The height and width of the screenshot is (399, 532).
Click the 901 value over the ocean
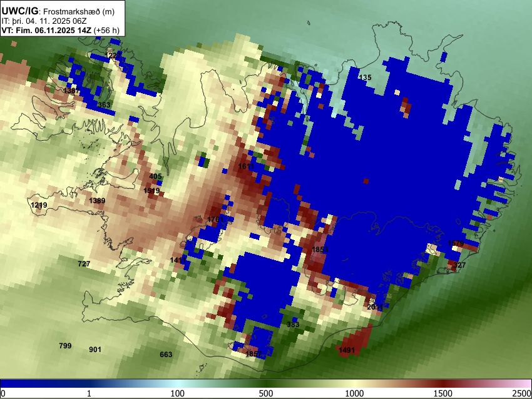95,350
